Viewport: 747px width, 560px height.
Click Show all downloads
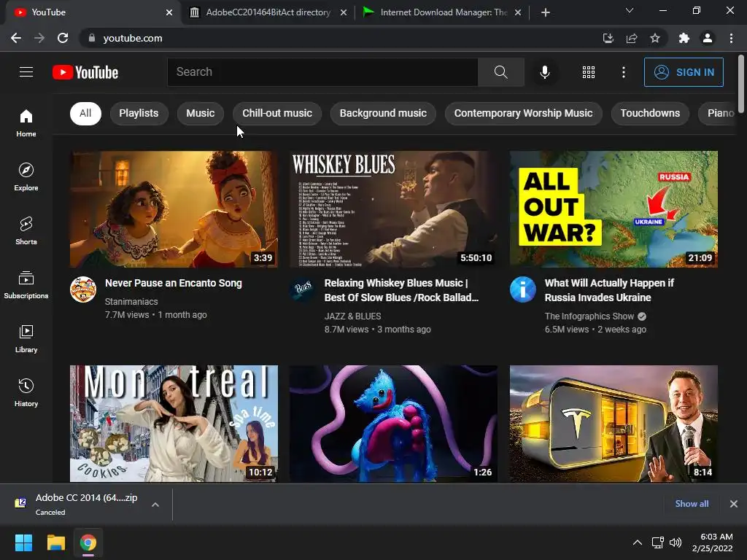[x=692, y=503]
